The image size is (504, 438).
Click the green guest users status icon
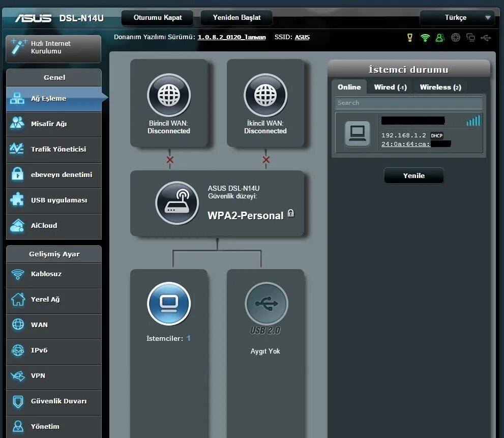click(440, 38)
